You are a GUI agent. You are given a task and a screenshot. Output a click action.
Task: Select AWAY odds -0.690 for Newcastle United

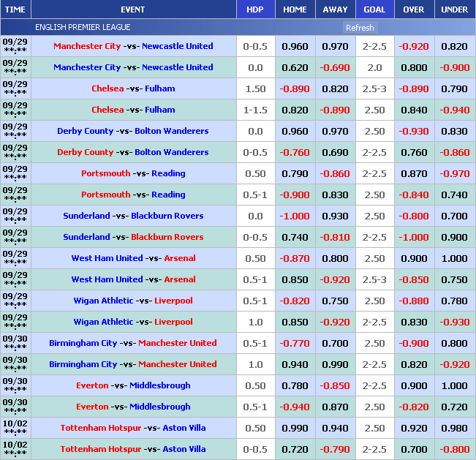[335, 67]
